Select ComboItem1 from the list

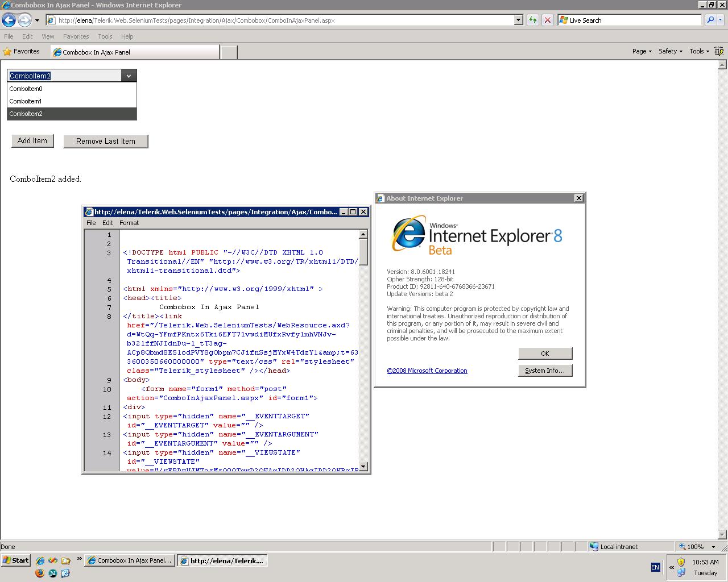pos(72,101)
